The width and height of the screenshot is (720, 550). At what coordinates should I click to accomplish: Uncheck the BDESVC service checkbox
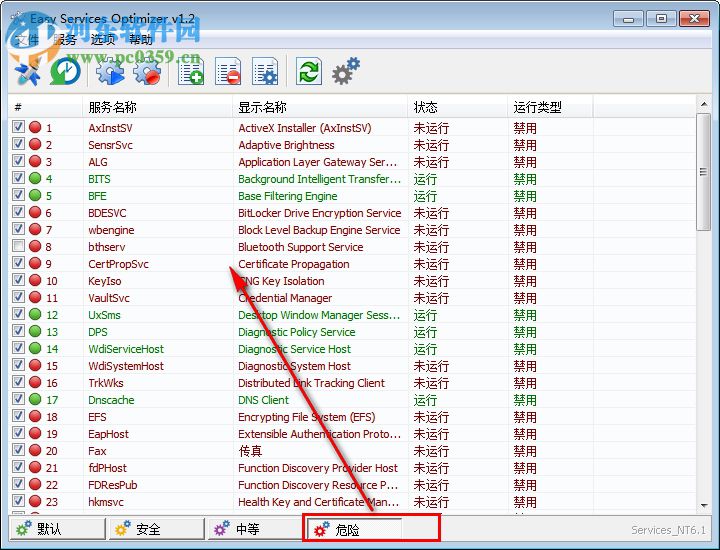18,212
